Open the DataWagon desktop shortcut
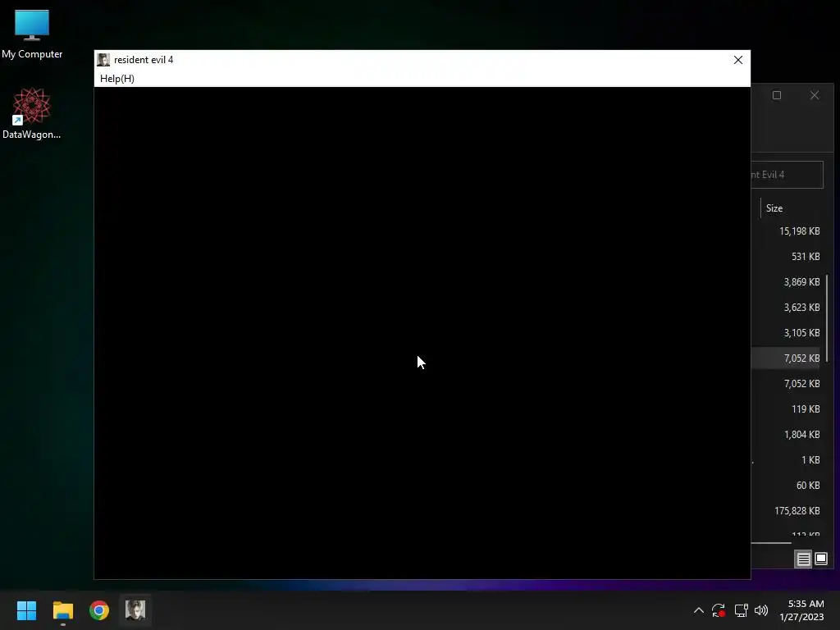Image resolution: width=840 pixels, height=630 pixels. (32, 113)
